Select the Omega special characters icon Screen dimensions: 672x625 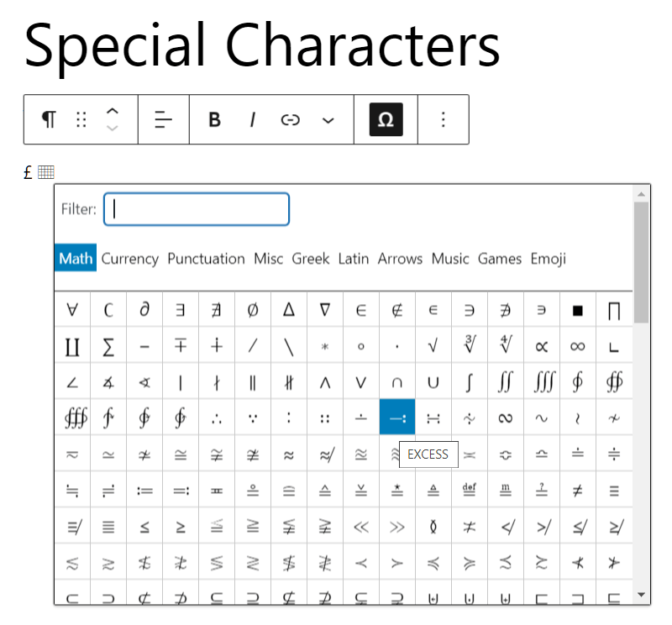pos(385,120)
